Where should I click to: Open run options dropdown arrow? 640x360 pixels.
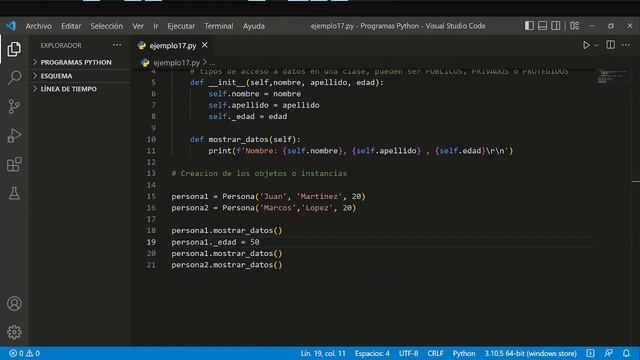[x=596, y=45]
